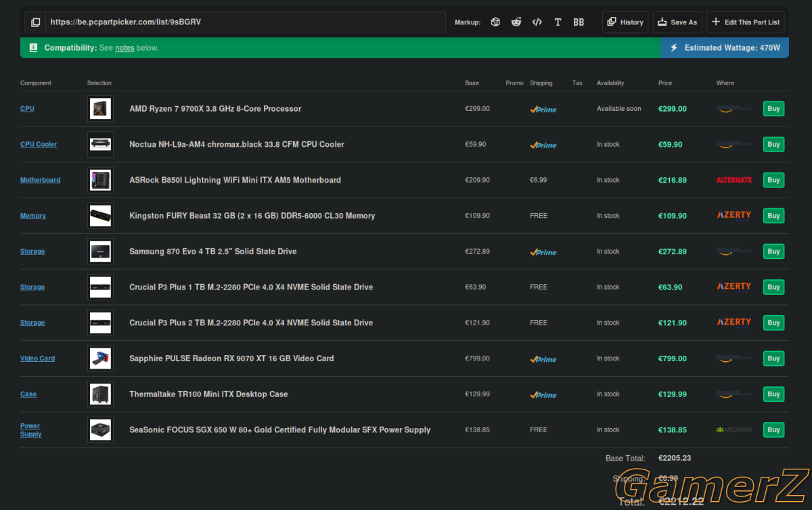812x510 pixels.
Task: Open the CPU Cooler component link
Action: click(x=39, y=145)
